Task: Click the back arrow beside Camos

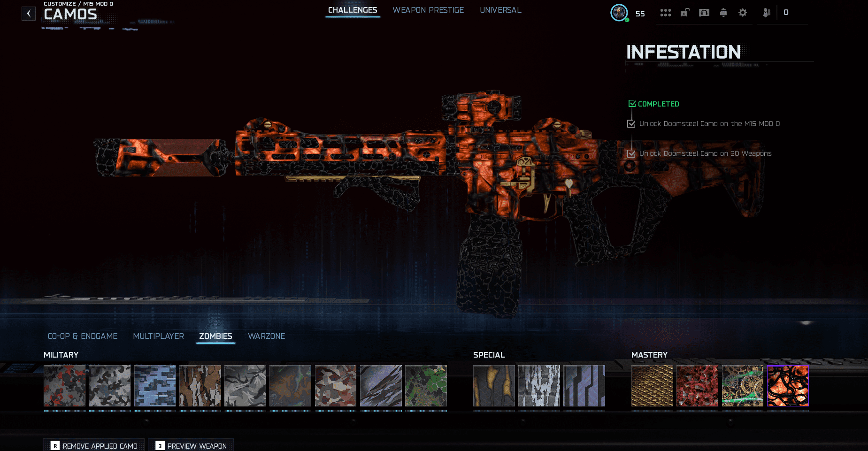Action: click(29, 14)
